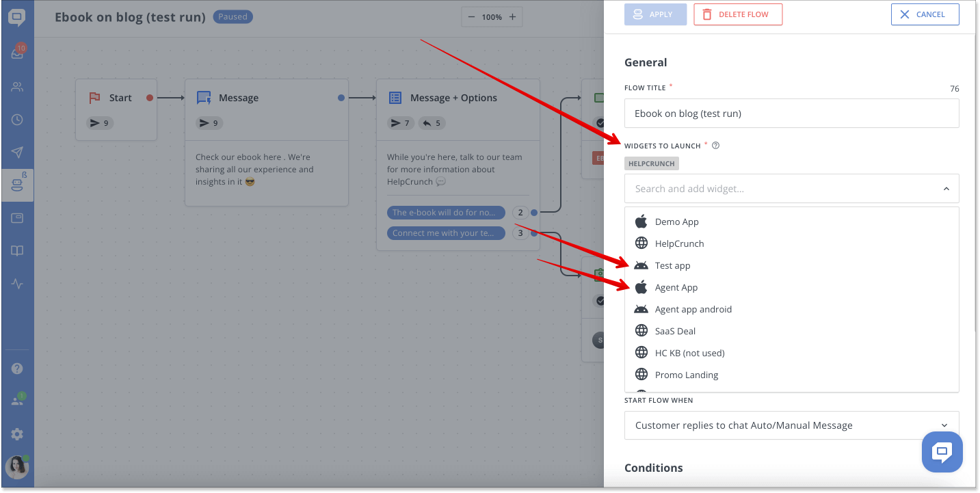
Task: Select Test app from widget list
Action: pyautogui.click(x=791, y=265)
